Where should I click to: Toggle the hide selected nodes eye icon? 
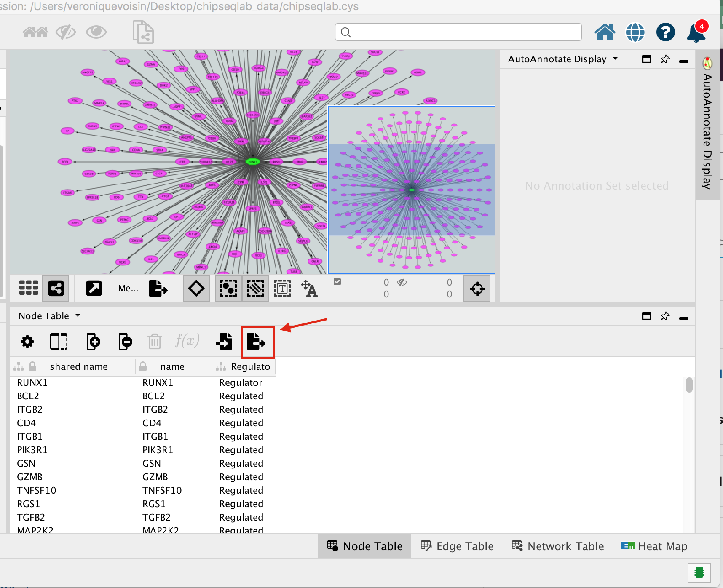tap(66, 32)
